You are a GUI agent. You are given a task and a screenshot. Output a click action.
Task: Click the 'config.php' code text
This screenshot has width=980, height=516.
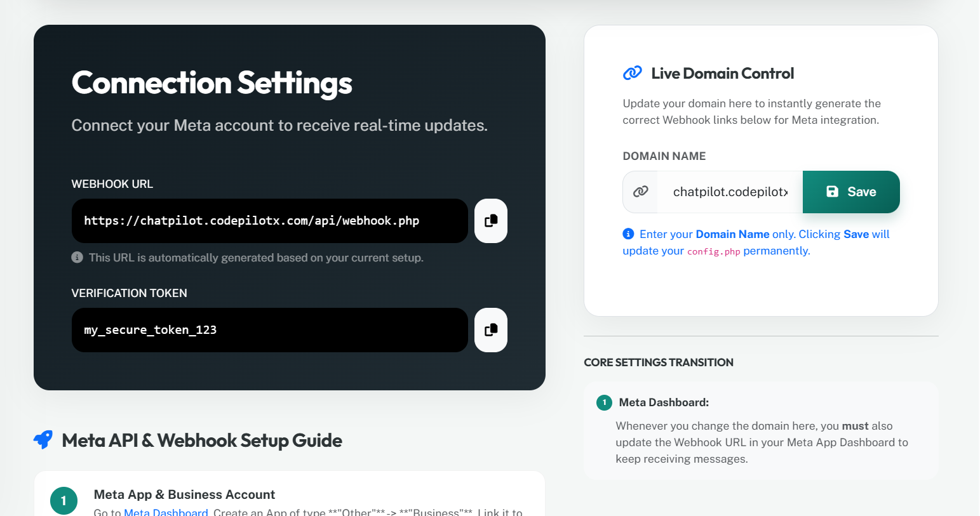click(x=714, y=251)
